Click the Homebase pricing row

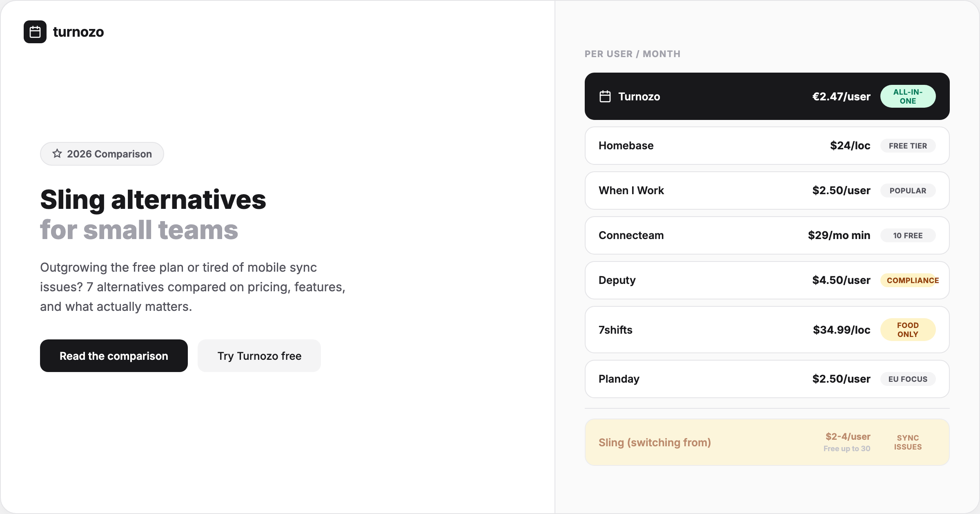pyautogui.click(x=766, y=146)
